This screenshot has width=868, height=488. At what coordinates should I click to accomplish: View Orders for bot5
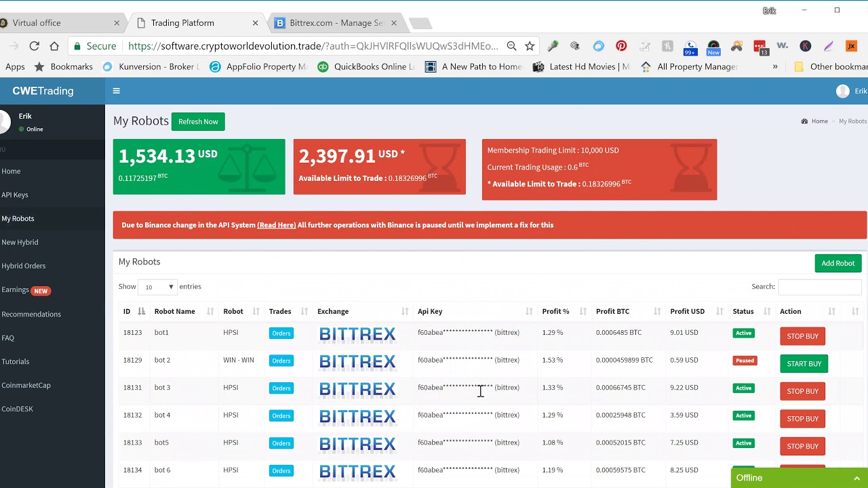coord(281,443)
